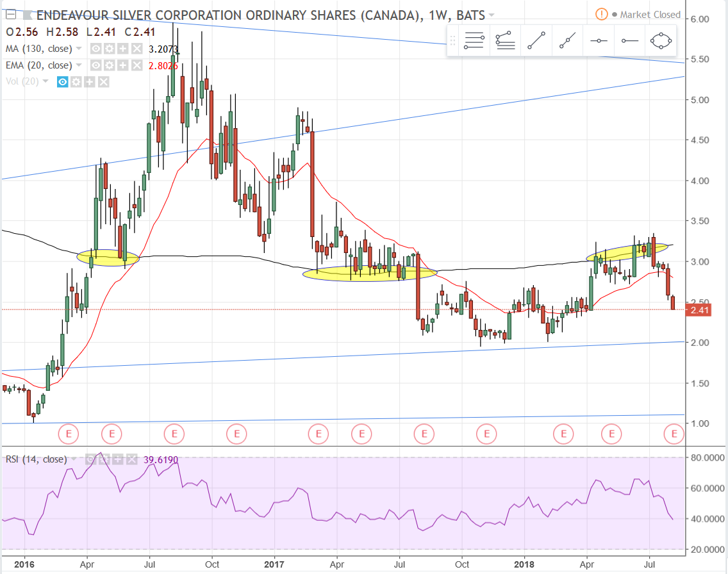Select the yellow ellipse drawing near Apr 2016

point(108,258)
